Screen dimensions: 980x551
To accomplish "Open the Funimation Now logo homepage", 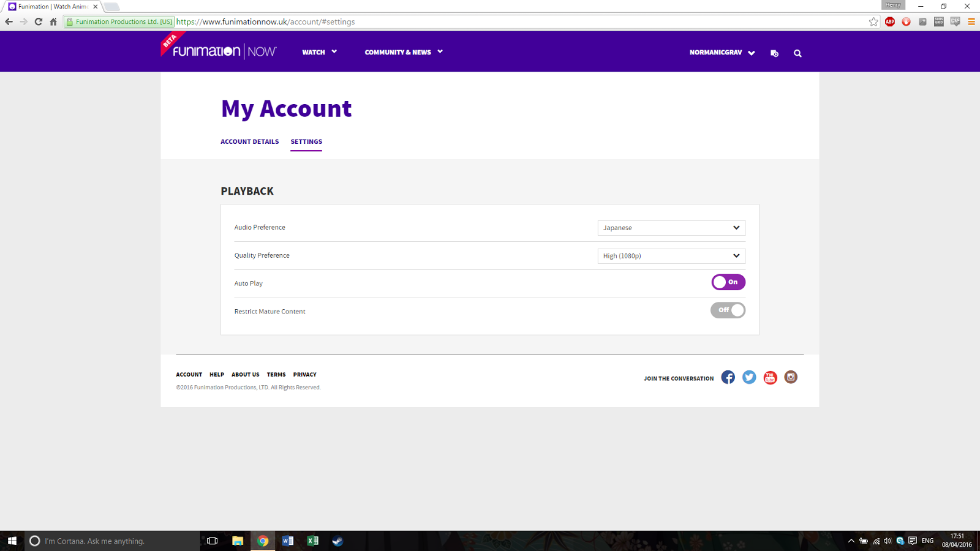I will [224, 51].
